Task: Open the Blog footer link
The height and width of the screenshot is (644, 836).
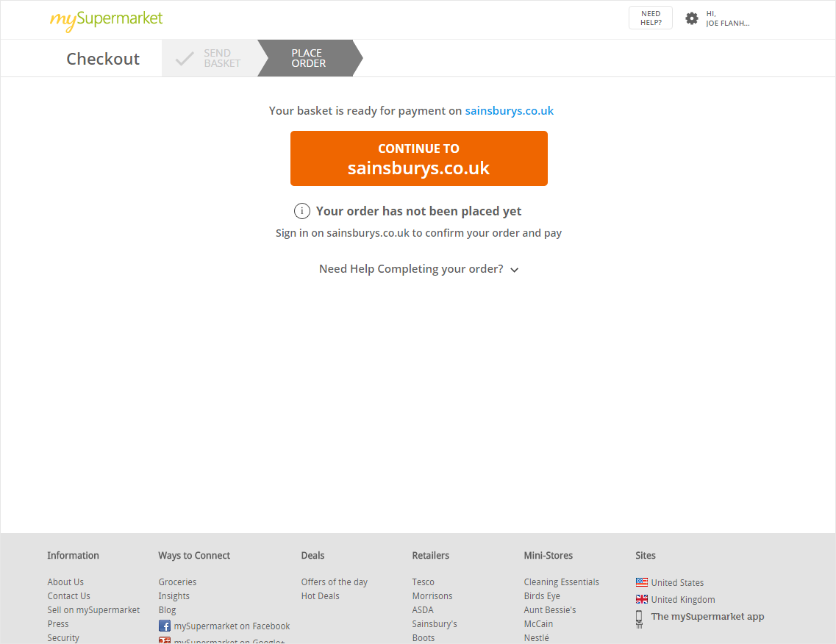Action: point(167,610)
